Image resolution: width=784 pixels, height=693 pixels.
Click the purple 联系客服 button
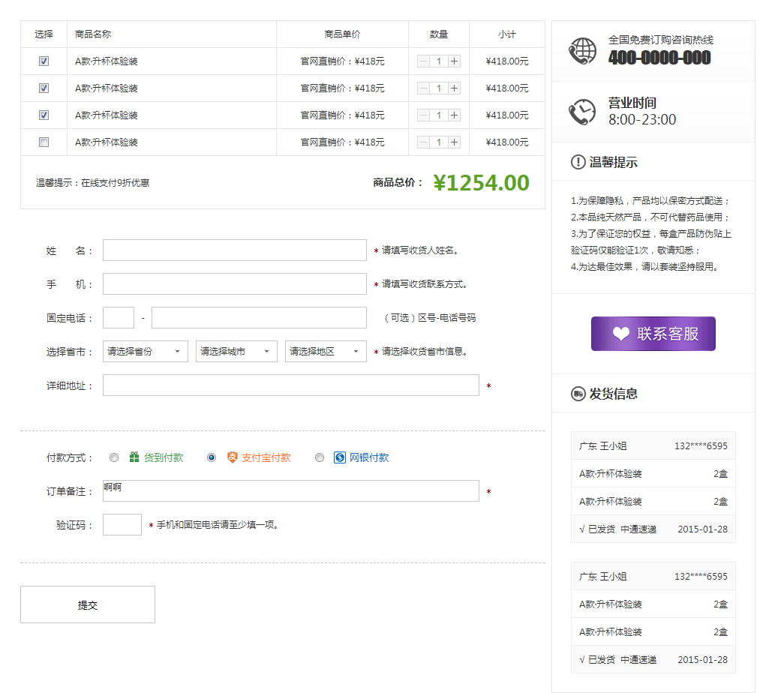point(653,334)
